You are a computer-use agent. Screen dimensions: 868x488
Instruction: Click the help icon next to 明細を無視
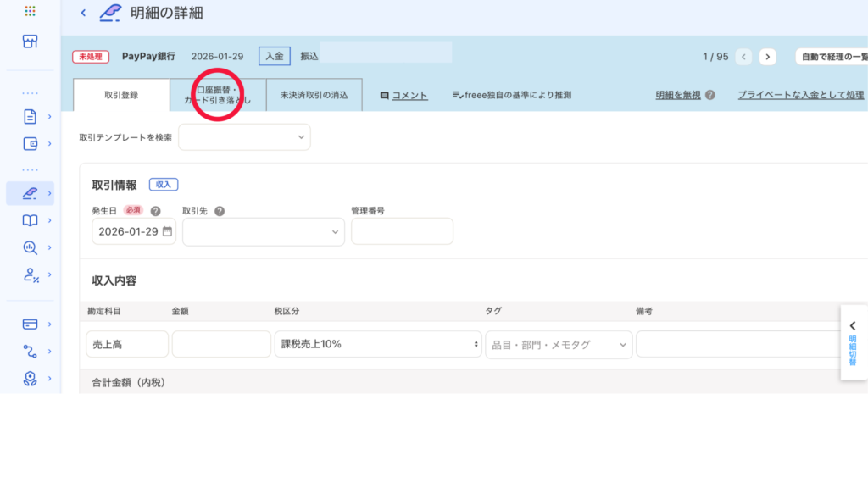point(710,95)
